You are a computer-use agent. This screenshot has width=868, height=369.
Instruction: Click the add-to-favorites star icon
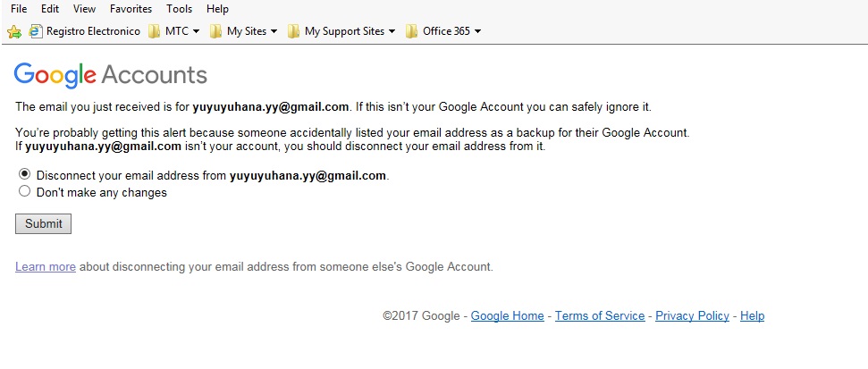(x=13, y=31)
